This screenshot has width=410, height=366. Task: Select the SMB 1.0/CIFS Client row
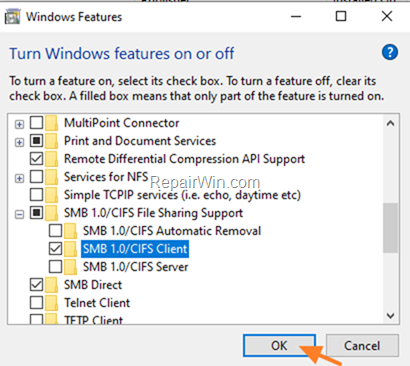(135, 249)
